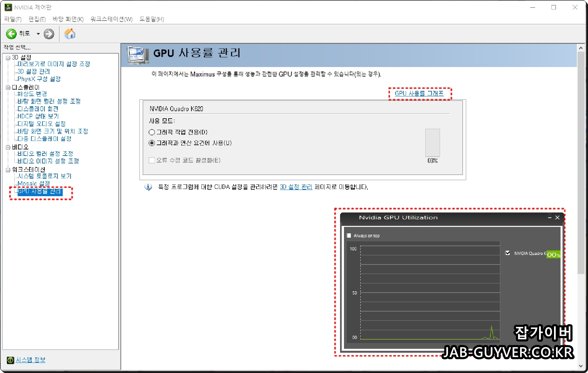This screenshot has width=588, height=373.
Task: Collapse the 3D 설정 tree node
Action: pos(8,58)
